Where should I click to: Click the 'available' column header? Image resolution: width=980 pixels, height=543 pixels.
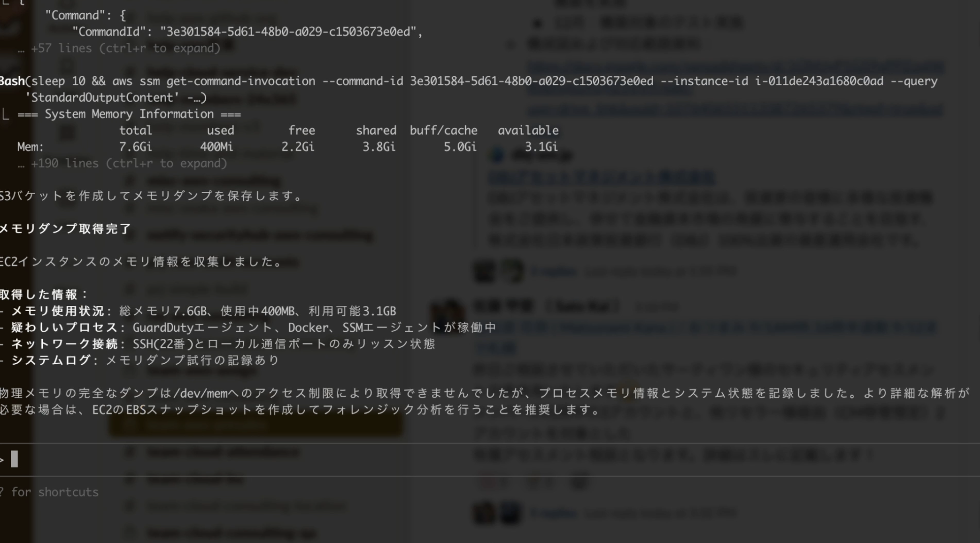pyautogui.click(x=528, y=131)
